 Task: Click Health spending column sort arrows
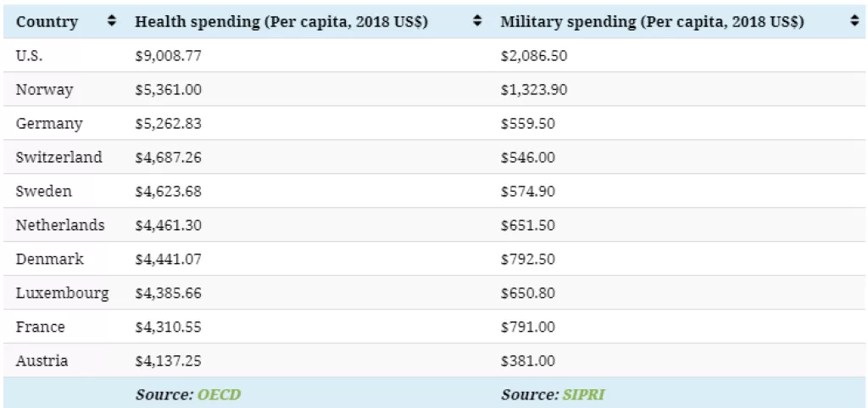[x=477, y=21]
